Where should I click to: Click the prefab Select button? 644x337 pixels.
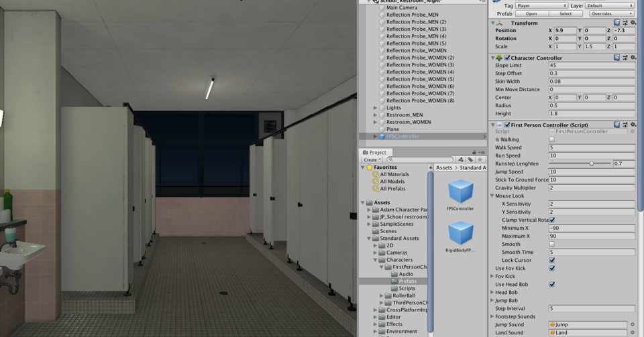pyautogui.click(x=566, y=13)
